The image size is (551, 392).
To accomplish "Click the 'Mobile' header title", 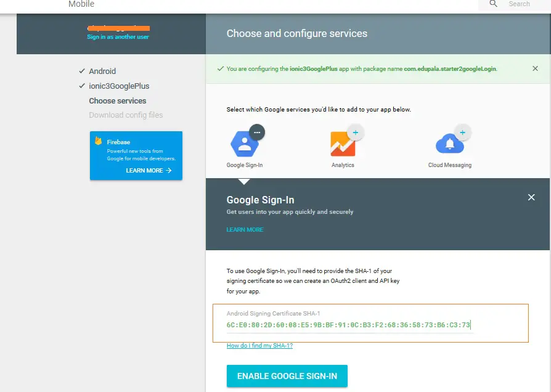I will click(81, 4).
